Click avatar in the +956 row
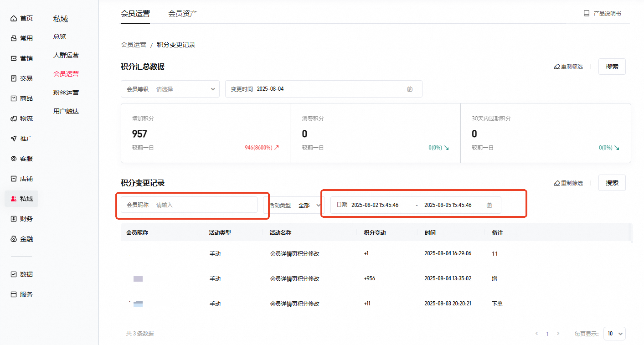 pos(138,278)
